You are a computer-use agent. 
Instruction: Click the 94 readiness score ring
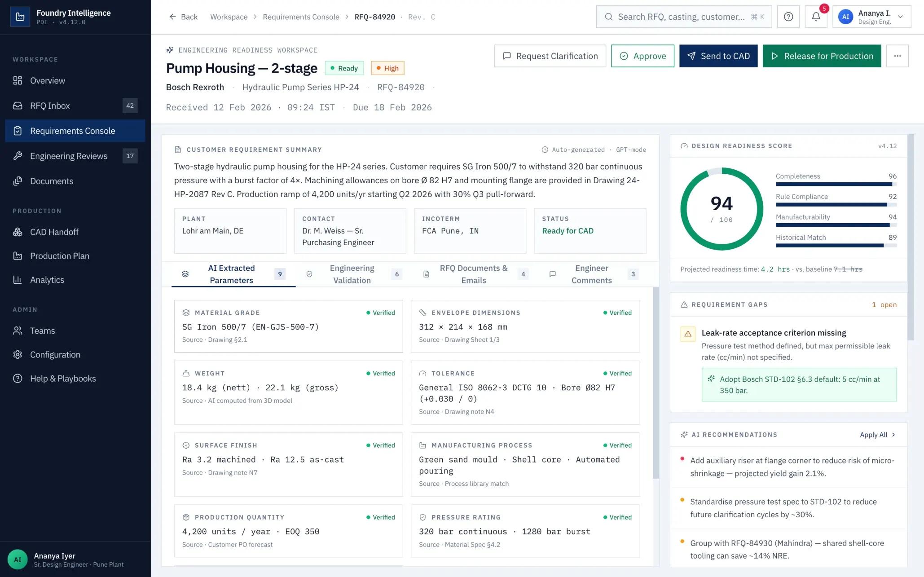pyautogui.click(x=722, y=209)
